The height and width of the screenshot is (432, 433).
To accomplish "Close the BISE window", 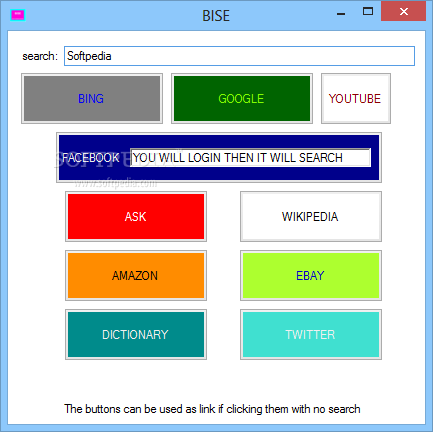I will (x=404, y=12).
